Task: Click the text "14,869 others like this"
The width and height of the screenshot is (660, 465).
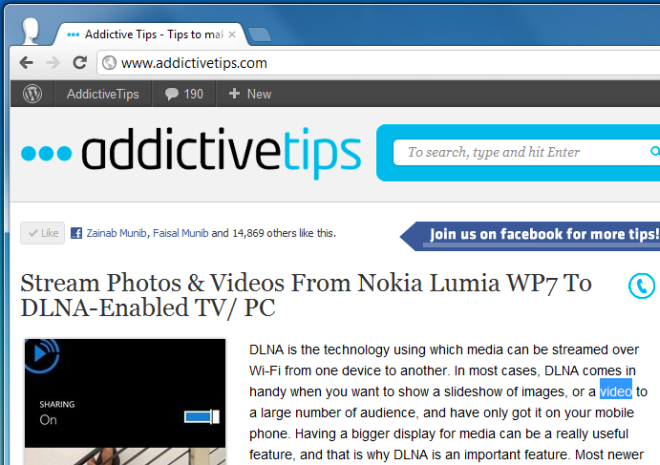Action: 284,233
